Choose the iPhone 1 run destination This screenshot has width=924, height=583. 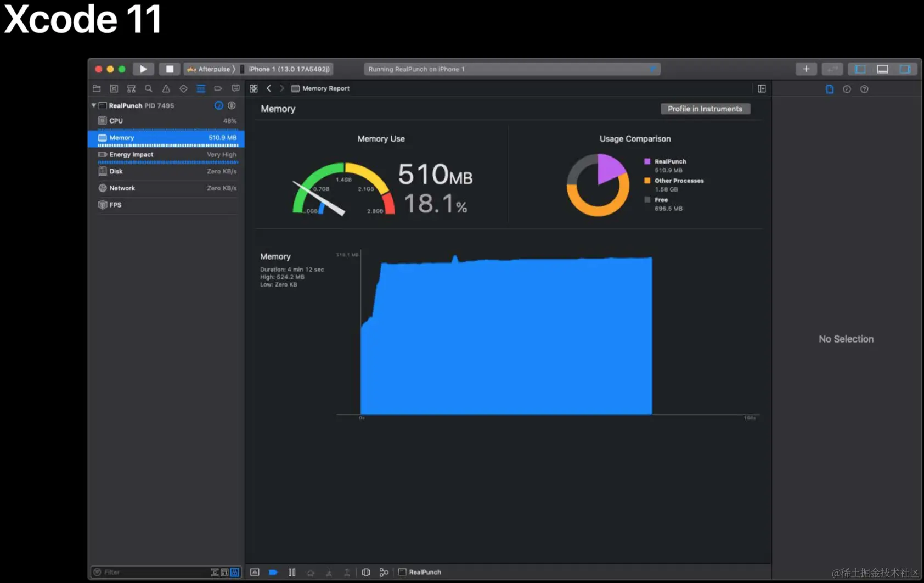pos(286,69)
